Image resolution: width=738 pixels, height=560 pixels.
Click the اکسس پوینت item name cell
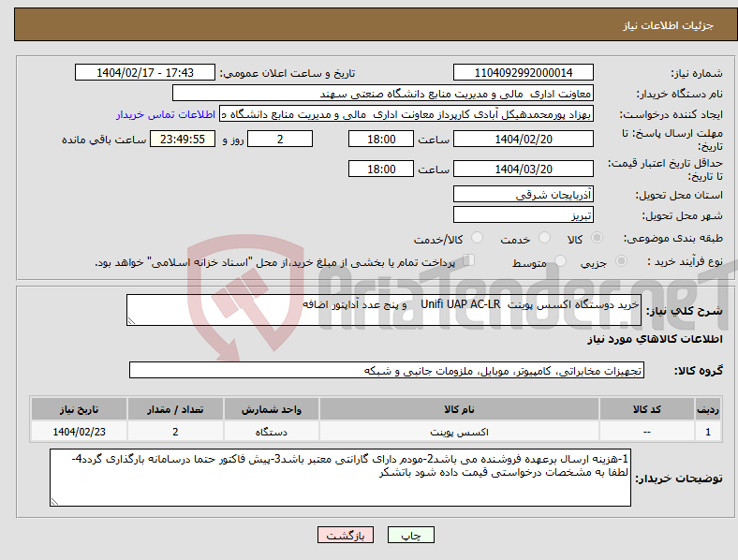point(459,431)
